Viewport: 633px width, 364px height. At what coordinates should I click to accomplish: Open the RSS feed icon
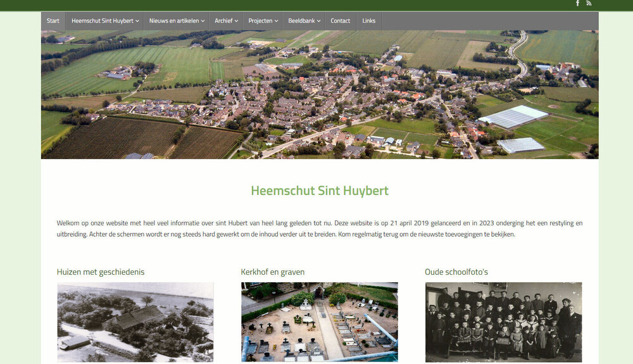pyautogui.click(x=589, y=3)
